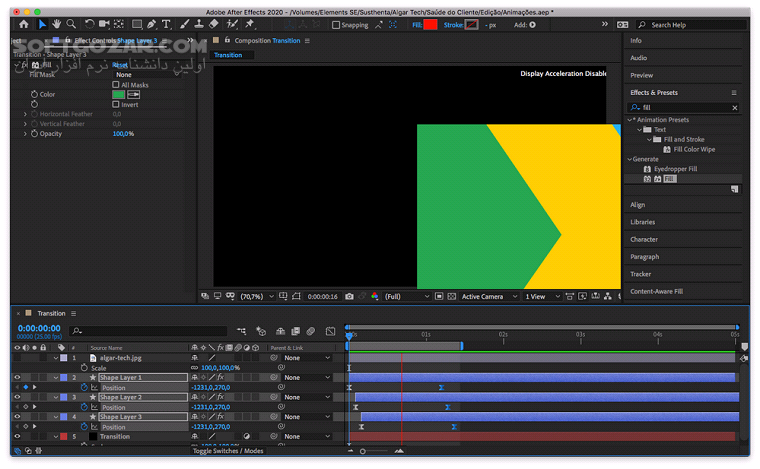Select the Transition tab in composition viewer

[228, 55]
